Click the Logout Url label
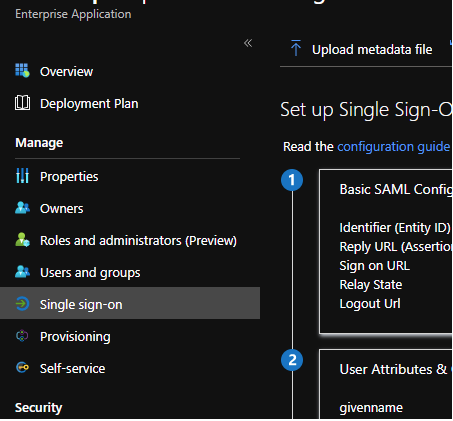Screen dimensions: 453x421 point(370,304)
